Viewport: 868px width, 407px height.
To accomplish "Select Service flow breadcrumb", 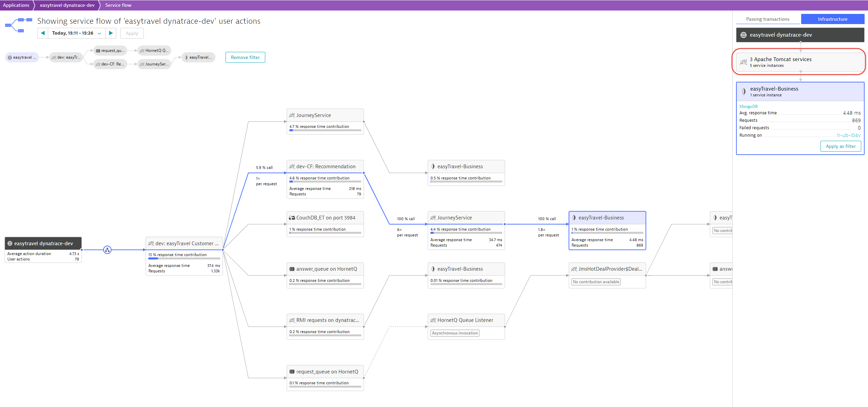I will (x=118, y=5).
